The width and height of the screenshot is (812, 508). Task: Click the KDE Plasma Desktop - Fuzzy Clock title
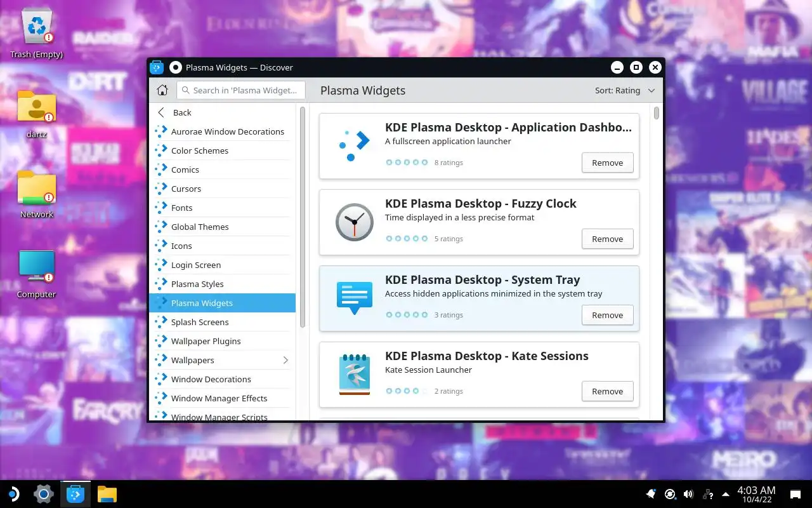point(480,203)
